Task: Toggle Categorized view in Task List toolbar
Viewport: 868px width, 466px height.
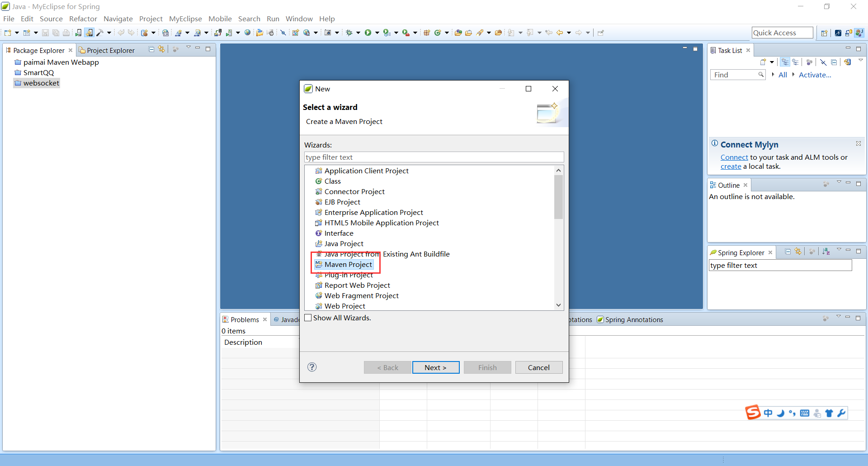Action: tap(785, 62)
